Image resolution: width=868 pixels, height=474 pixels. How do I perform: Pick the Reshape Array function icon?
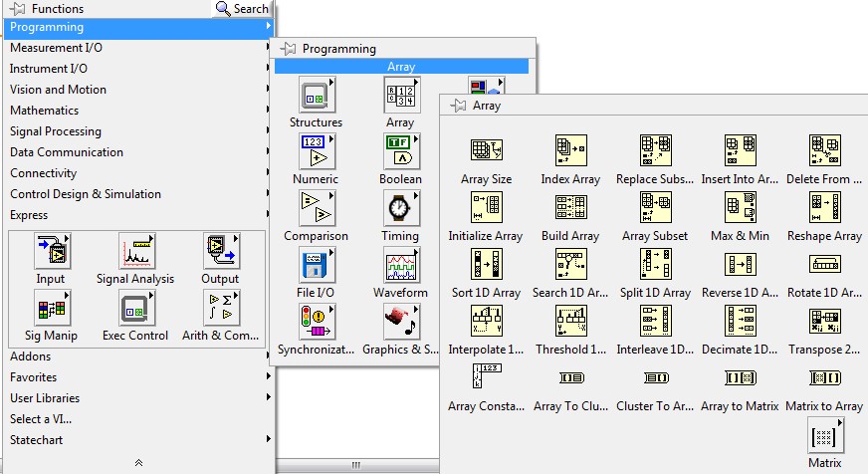tap(825, 207)
